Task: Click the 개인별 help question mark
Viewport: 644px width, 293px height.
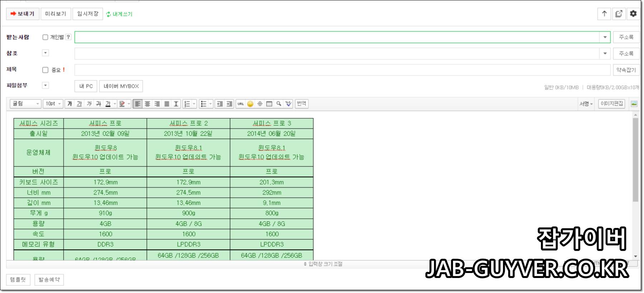Action: [68, 37]
